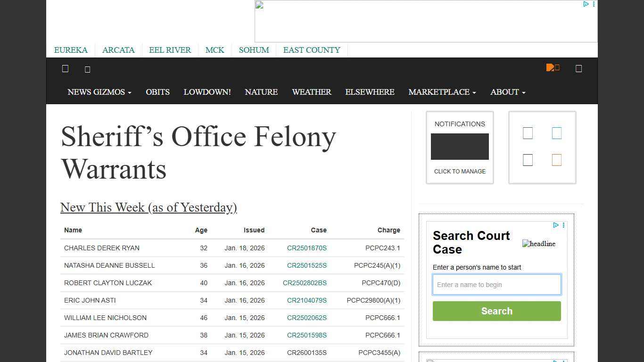The image size is (644, 362).
Task: Click the small icon beside the home icon
Action: pos(88,69)
